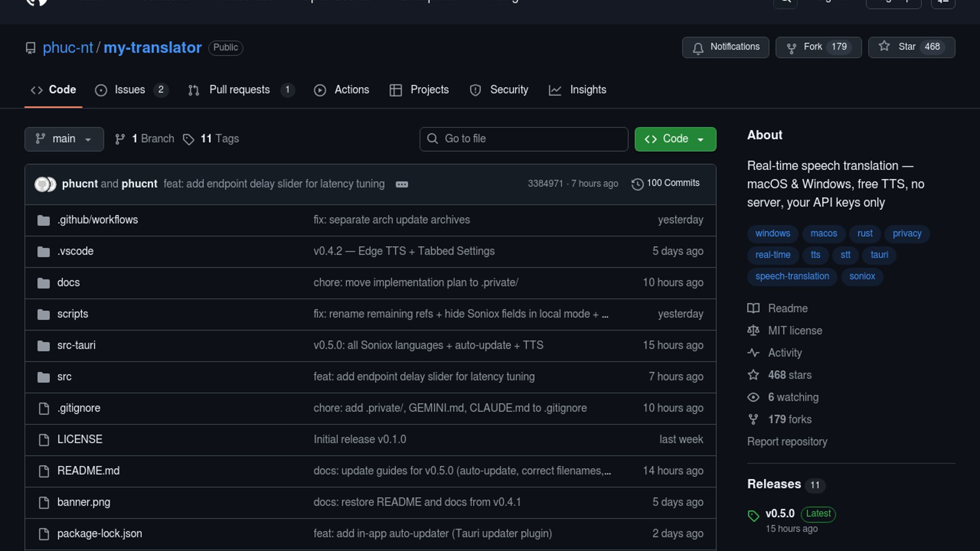Switch to the Issues tab
Image resolution: width=980 pixels, height=551 pixels.
(x=131, y=90)
